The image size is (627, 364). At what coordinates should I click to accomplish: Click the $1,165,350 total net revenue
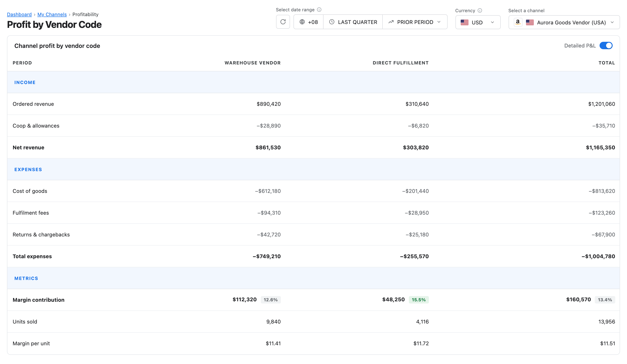[600, 148]
